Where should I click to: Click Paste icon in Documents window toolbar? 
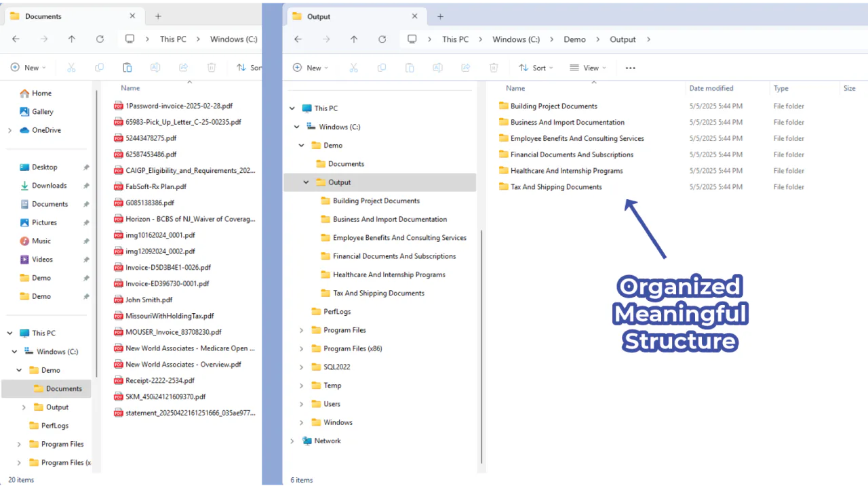tap(127, 68)
